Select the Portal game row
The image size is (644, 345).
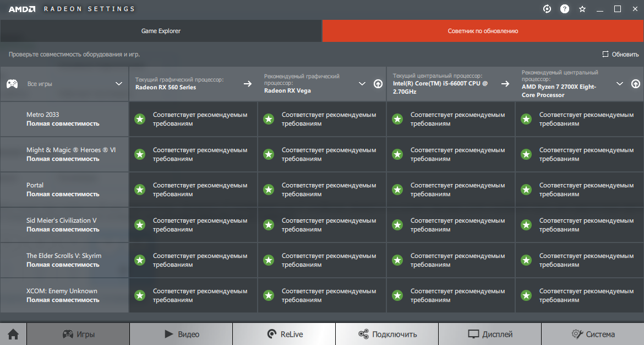coord(64,190)
